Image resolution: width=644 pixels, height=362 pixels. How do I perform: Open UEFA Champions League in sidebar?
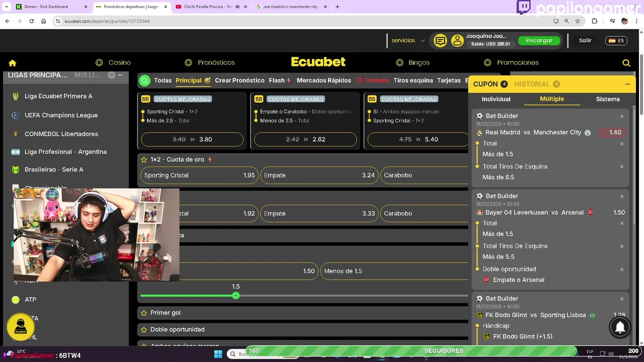pyautogui.click(x=61, y=115)
